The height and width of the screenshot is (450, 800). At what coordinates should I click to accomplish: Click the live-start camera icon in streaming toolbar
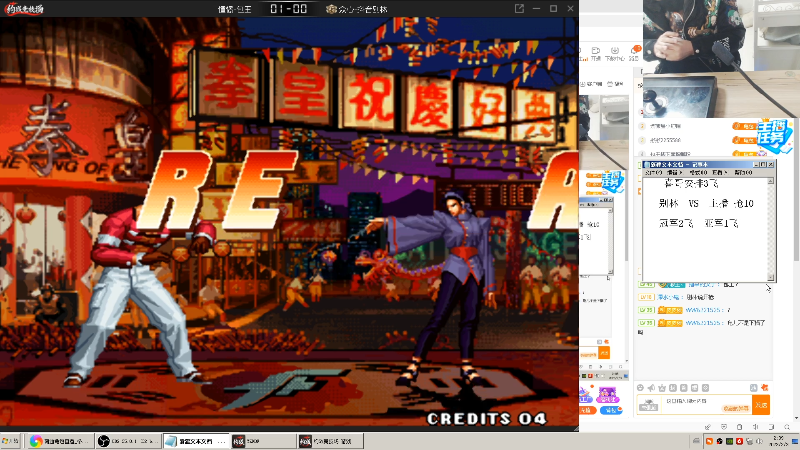point(595,53)
